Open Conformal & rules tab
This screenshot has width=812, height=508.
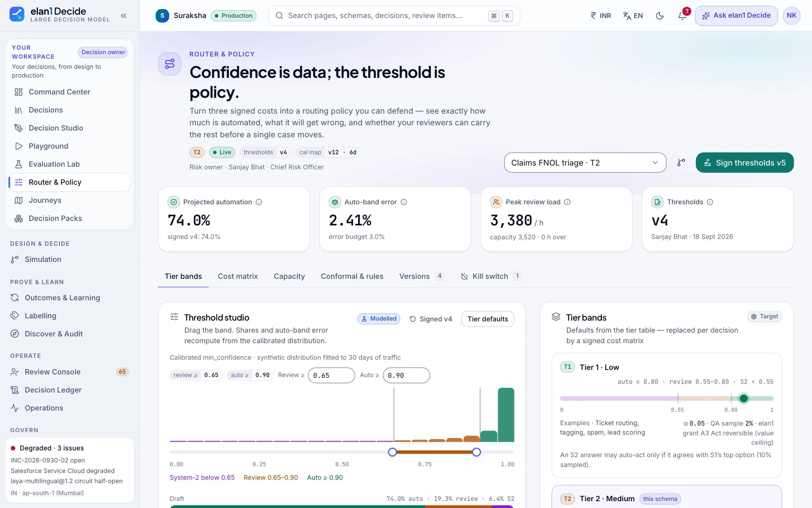352,276
